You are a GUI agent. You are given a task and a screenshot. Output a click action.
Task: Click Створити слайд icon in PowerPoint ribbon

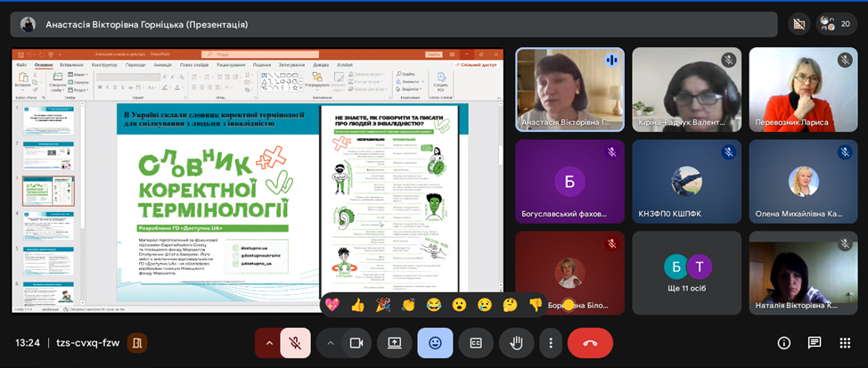(x=58, y=77)
